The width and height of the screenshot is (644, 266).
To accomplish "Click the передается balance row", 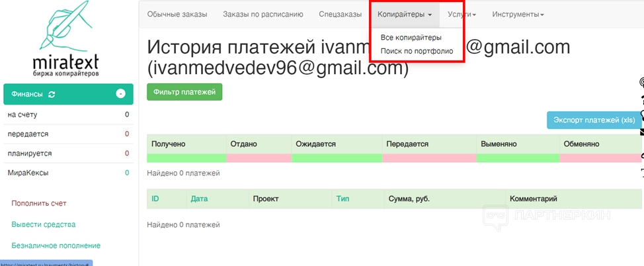I will point(68,134).
